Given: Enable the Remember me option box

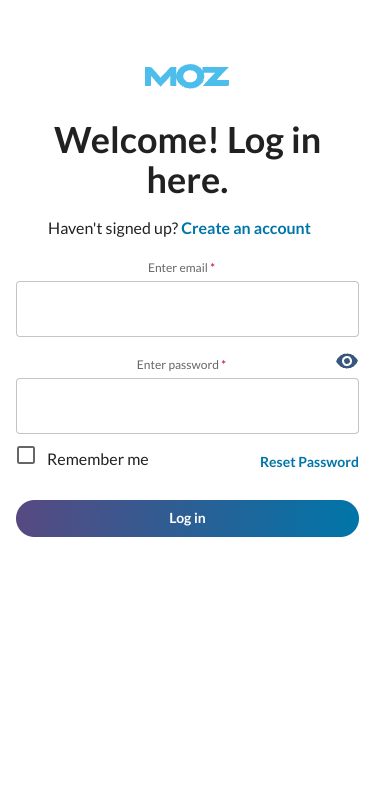Looking at the screenshot, I should [26, 455].
